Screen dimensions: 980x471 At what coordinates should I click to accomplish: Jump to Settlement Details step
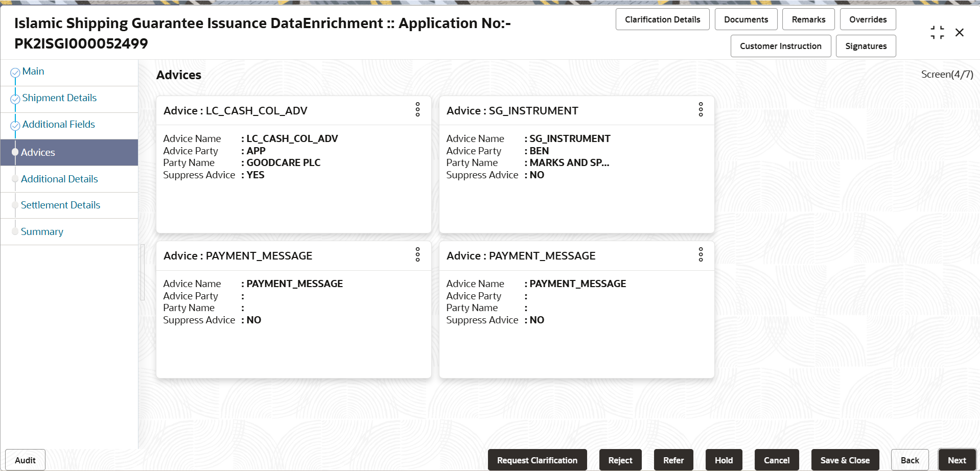point(60,205)
